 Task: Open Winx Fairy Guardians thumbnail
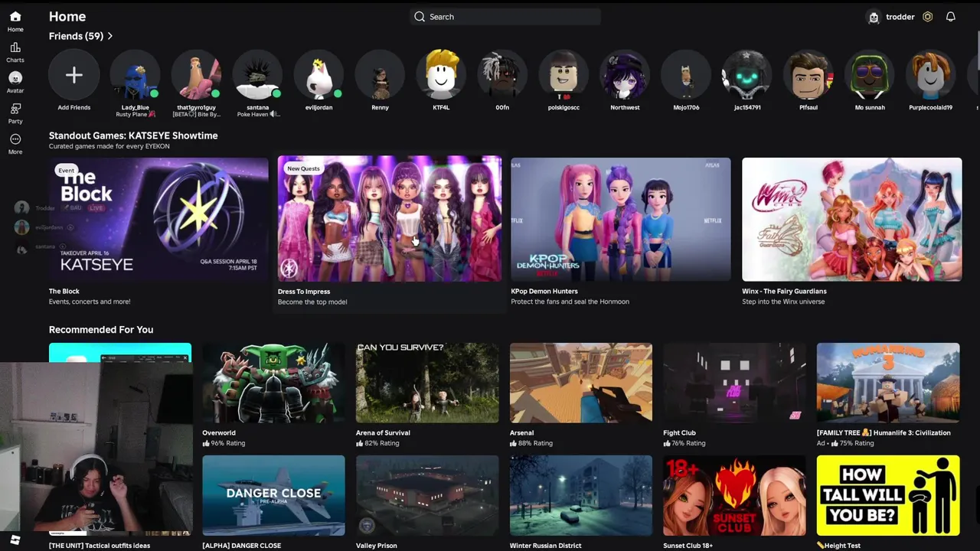[852, 220]
